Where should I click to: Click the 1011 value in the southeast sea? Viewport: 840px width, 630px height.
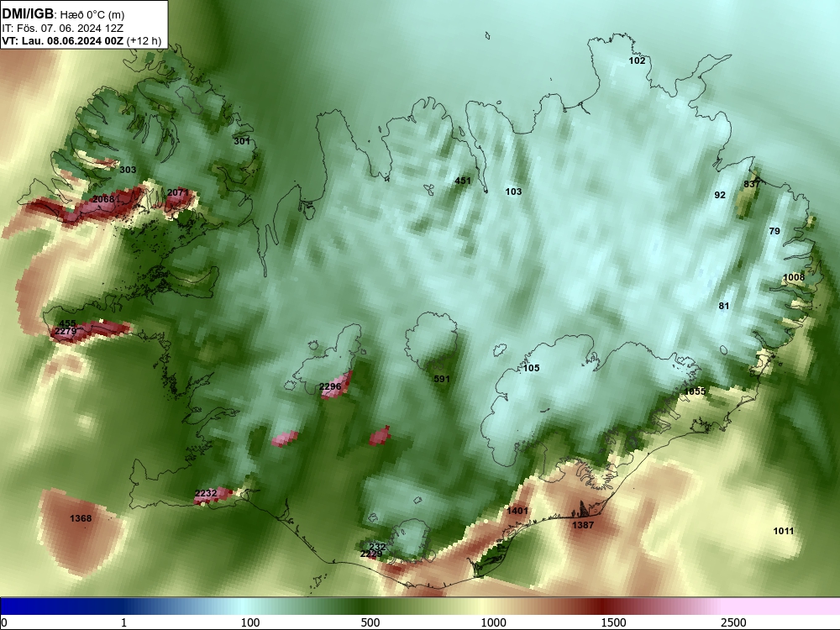click(x=783, y=531)
